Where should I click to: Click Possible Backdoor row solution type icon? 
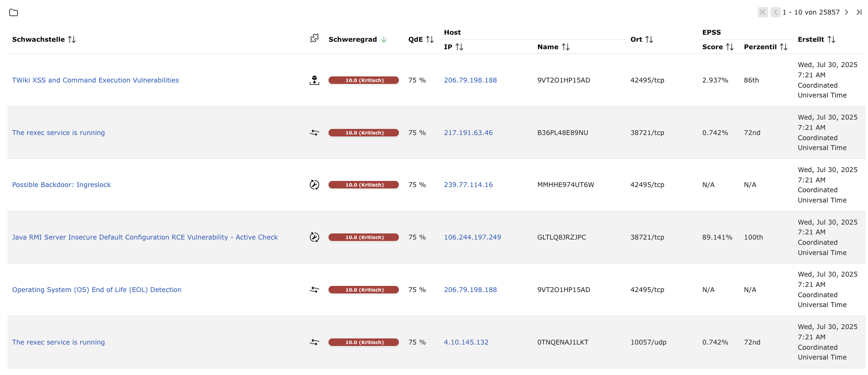click(314, 185)
